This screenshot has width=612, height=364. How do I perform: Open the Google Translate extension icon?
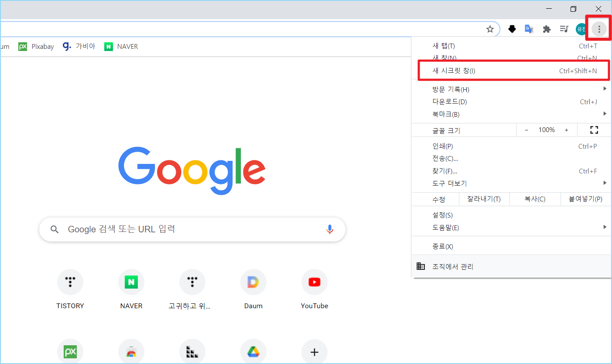coord(529,29)
